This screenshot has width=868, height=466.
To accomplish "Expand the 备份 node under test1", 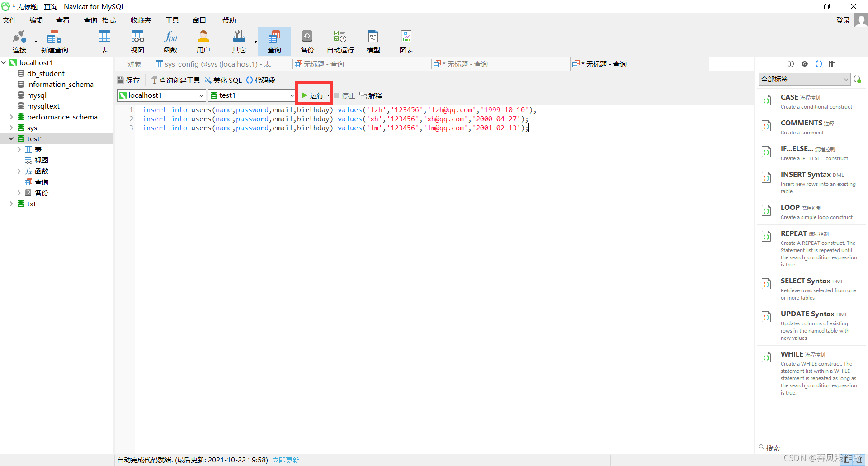I will [19, 193].
